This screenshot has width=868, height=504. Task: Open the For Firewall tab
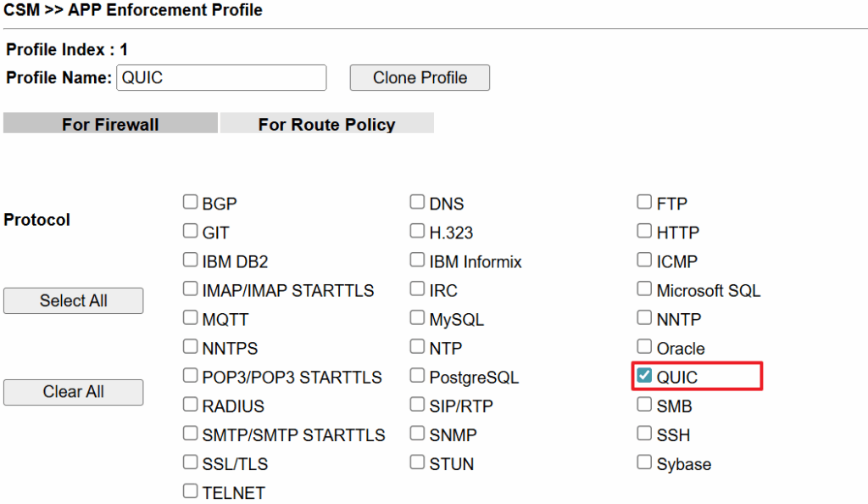coord(110,124)
